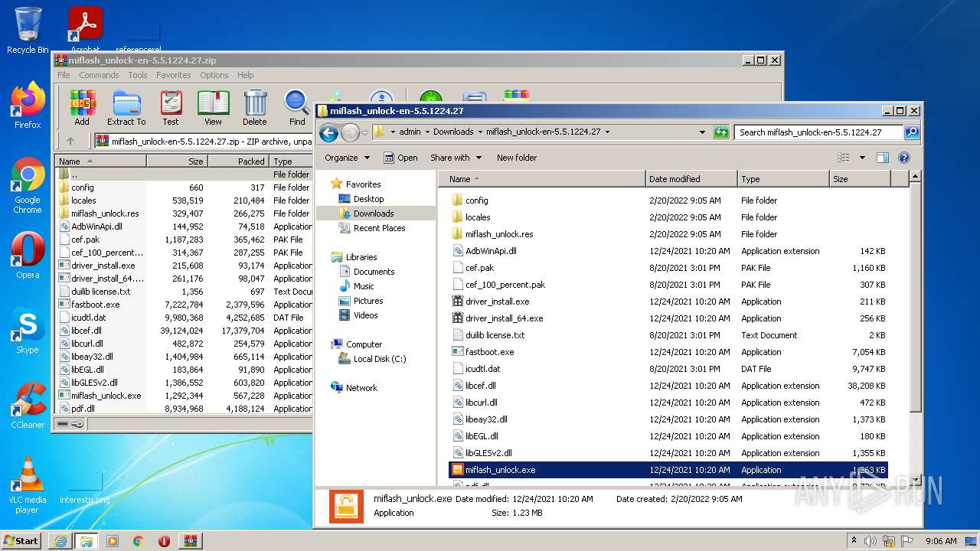The height and width of the screenshot is (551, 980).
Task: Click the Opera taskbar icon
Action: pyautogui.click(x=164, y=541)
